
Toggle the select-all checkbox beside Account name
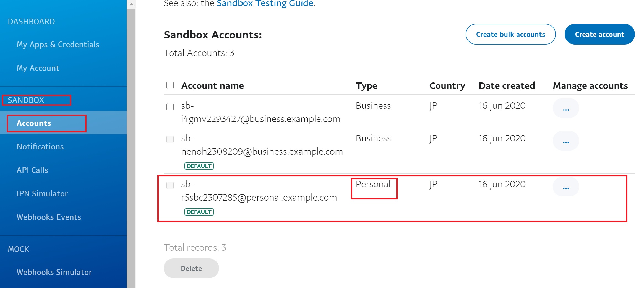coord(170,85)
